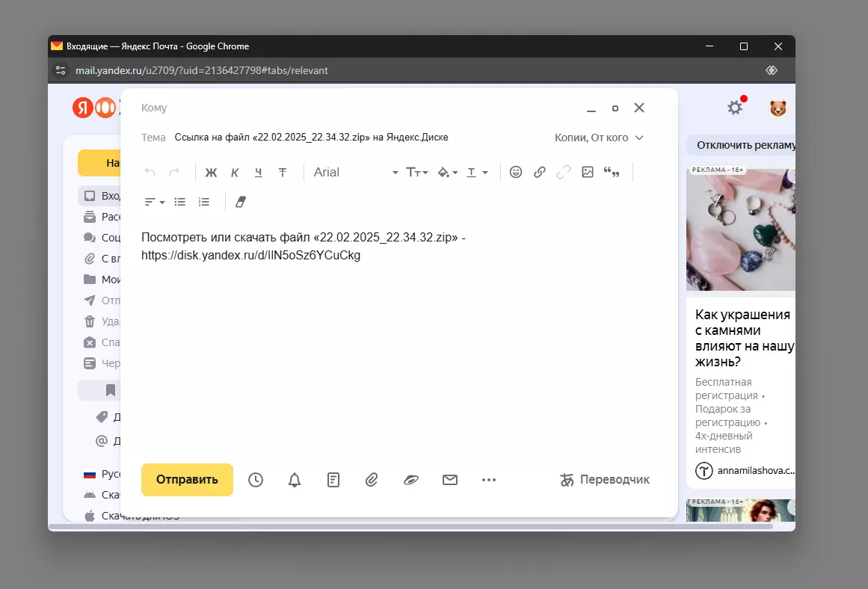Toggle italic formatting (К)
Image resolution: width=868 pixels, height=589 pixels.
coord(235,173)
